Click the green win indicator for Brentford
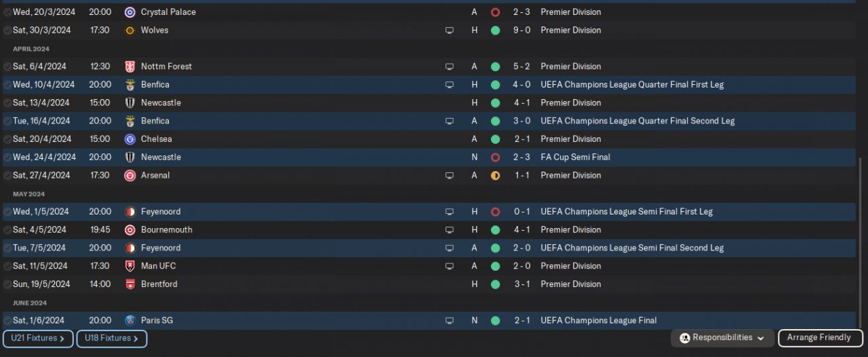868x357 pixels. point(495,284)
